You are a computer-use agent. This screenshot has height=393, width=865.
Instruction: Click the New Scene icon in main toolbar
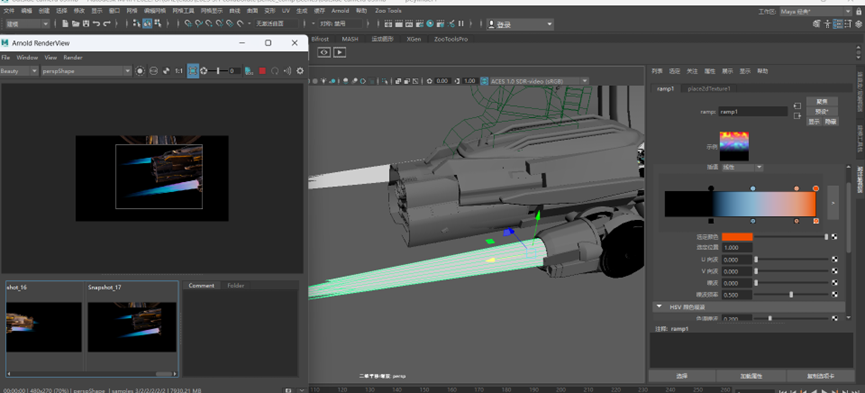65,24
